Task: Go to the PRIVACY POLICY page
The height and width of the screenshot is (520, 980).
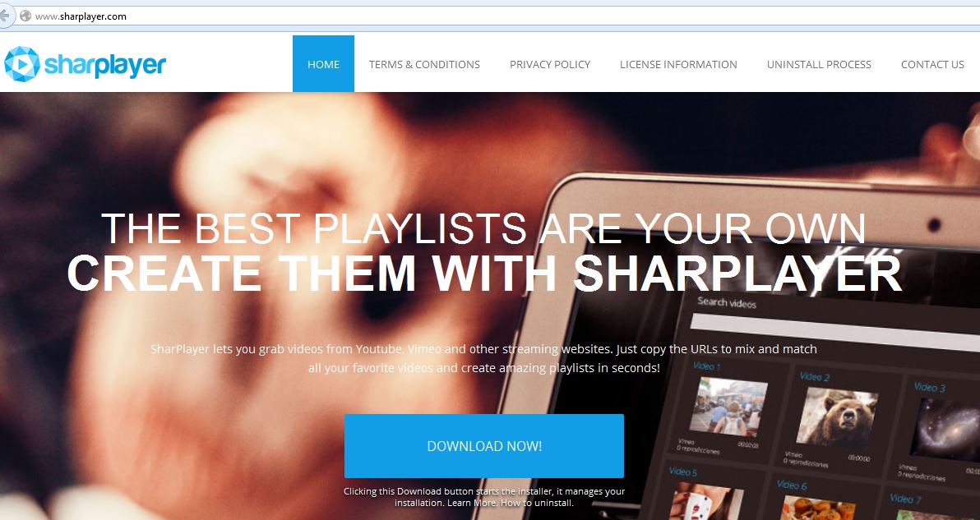Action: 550,64
